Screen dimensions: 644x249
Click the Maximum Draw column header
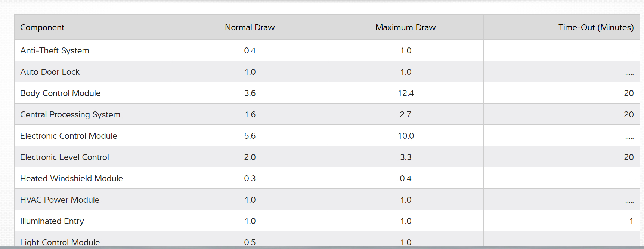point(405,27)
